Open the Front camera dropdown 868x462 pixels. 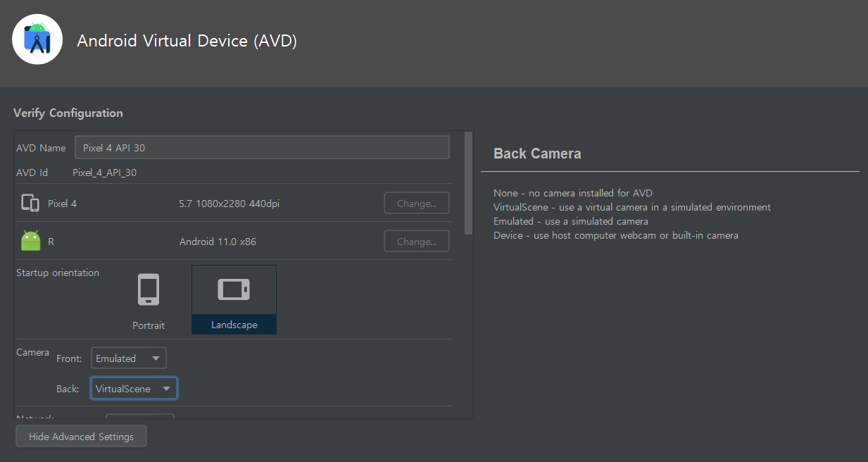click(x=129, y=358)
